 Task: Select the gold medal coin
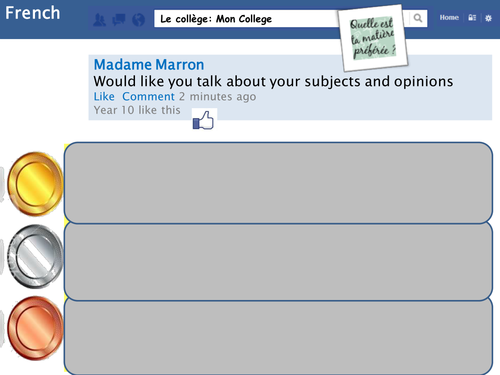click(35, 184)
